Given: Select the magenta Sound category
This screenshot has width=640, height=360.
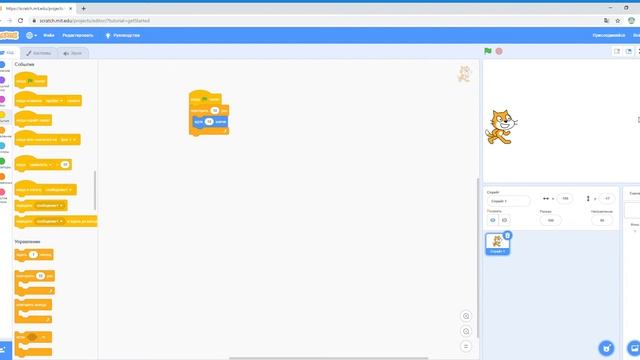Looking at the screenshot, I should click(3, 101).
